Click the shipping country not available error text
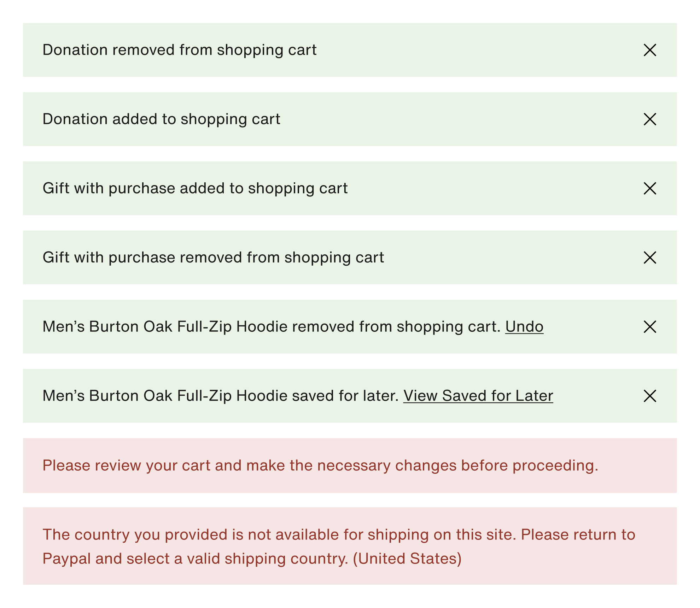The height and width of the screenshot is (608, 700). coord(339,535)
